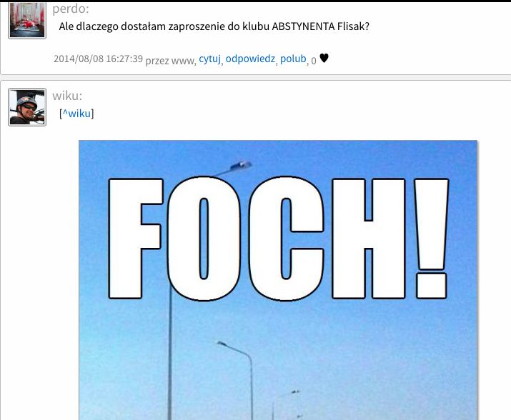The image size is (511, 420).
Task: Click the cytuj link to quote
Action: coord(210,59)
